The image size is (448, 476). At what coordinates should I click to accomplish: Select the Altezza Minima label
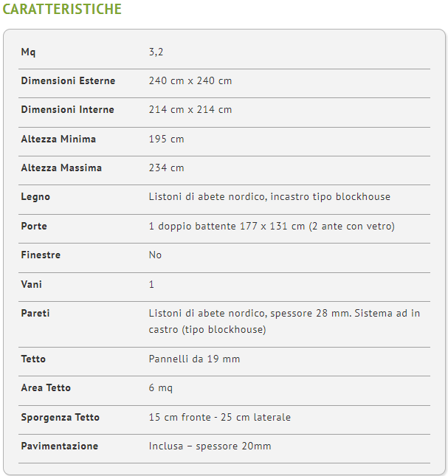pyautogui.click(x=58, y=139)
